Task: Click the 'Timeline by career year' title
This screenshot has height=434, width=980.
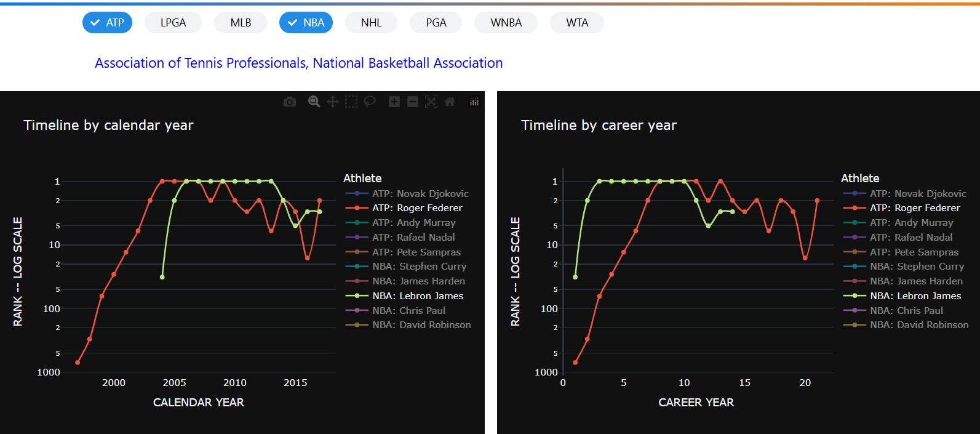Action: pos(599,125)
